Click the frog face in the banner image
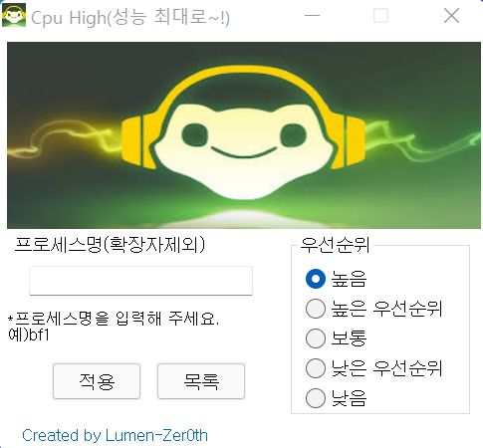Screen dimensions: 483x448 coord(244,151)
